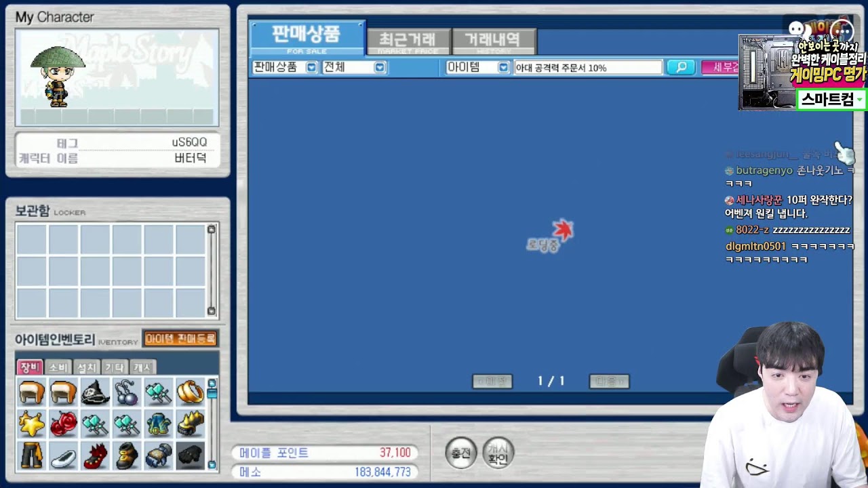Switch to the 판매상품 For Sale tab
868x488 pixels.
pos(308,38)
